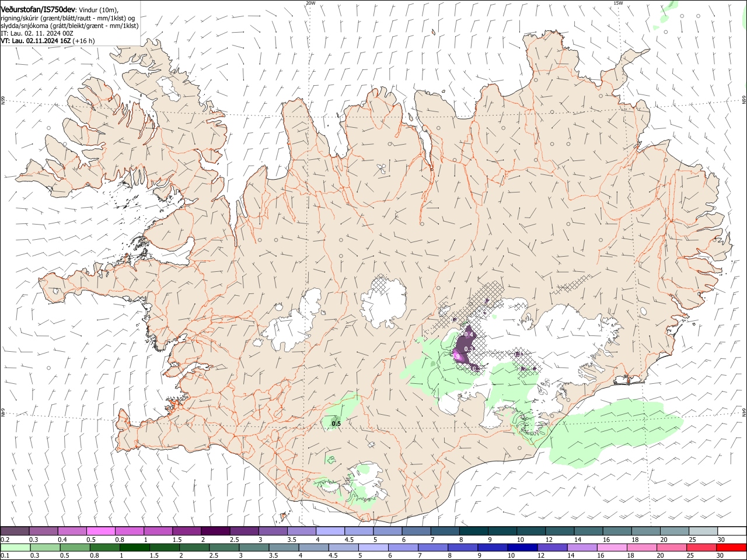Viewport: 747px width, 560px height.
Task: Select the lower legend swatch labeled 0.3
Action: tap(46, 547)
